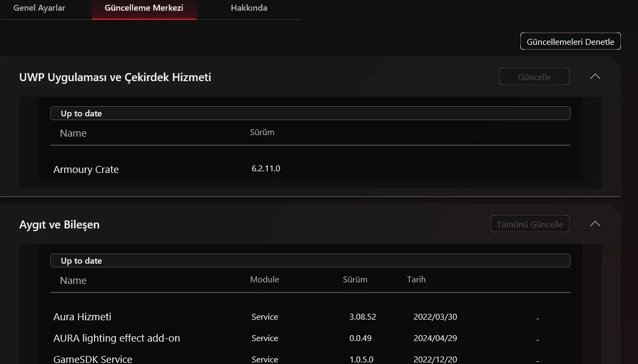Click the Tarih column header
The width and height of the screenshot is (638, 364).
416,280
